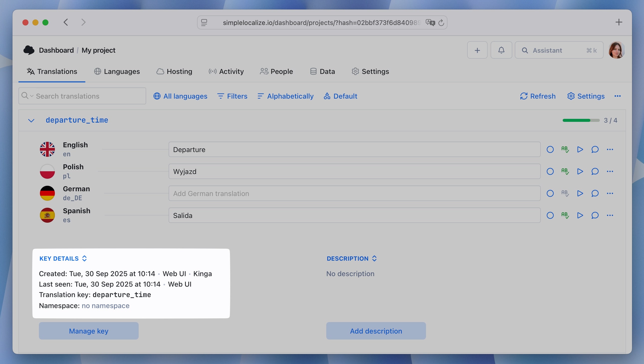Click the Search translations field
The image size is (644, 364).
pyautogui.click(x=82, y=96)
